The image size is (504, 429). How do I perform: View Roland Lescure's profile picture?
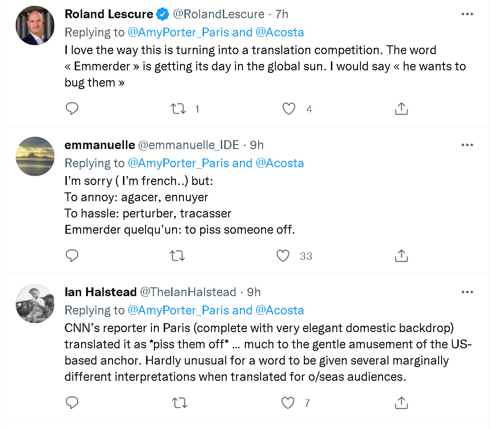35,26
